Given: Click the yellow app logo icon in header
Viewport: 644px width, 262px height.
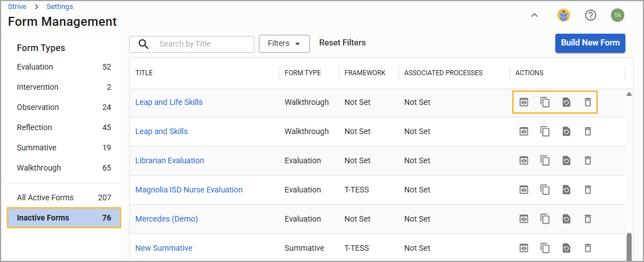Looking at the screenshot, I should (564, 15).
